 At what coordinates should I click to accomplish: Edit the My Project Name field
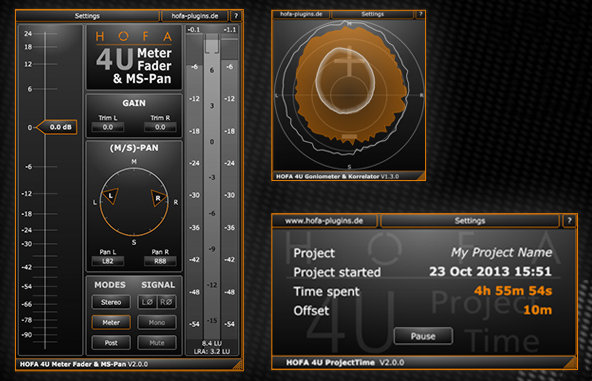tap(501, 252)
